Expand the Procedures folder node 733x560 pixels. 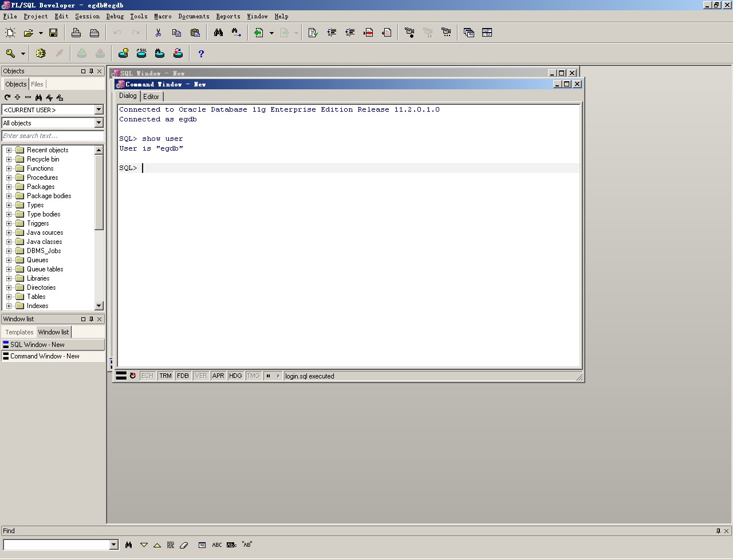[9, 178]
